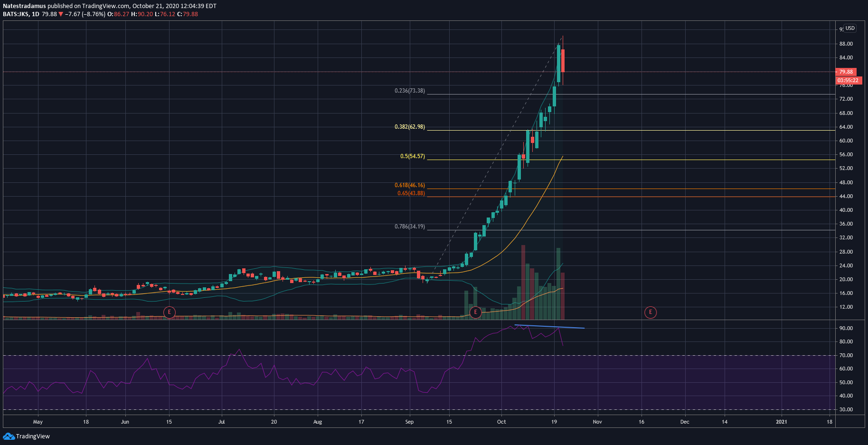This screenshot has width=868, height=445.
Task: Click 90.00 on the RSI scale
Action: [x=846, y=328]
